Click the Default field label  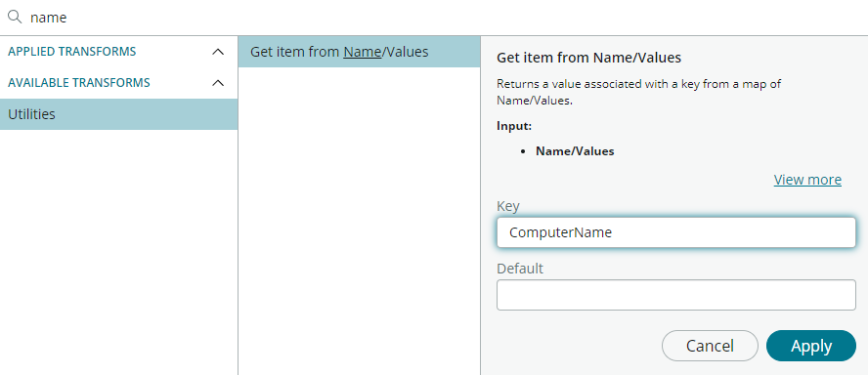point(520,269)
